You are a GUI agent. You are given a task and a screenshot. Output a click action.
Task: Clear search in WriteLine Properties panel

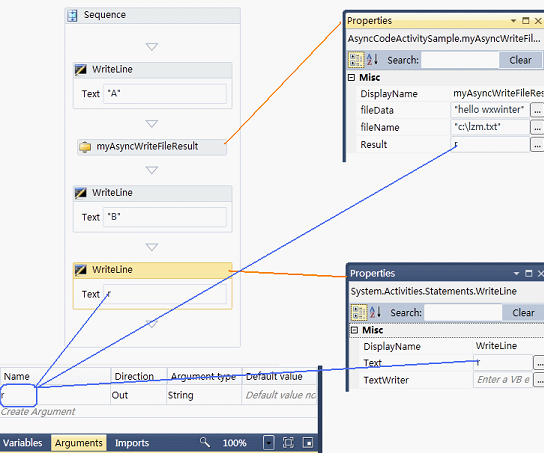tap(523, 313)
